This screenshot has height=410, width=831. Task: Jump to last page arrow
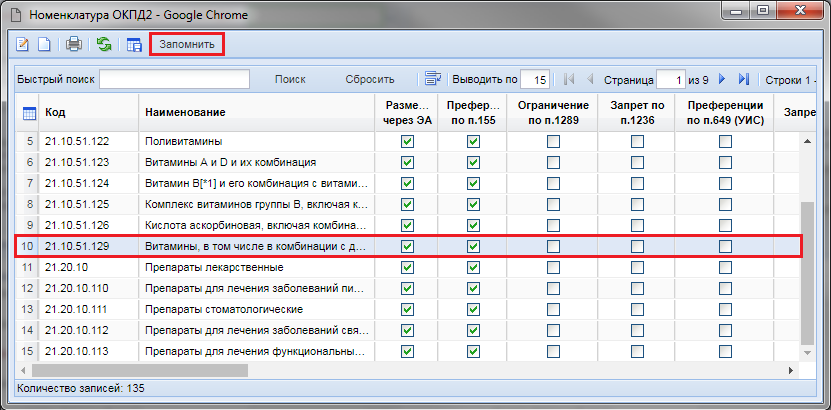coord(743,79)
